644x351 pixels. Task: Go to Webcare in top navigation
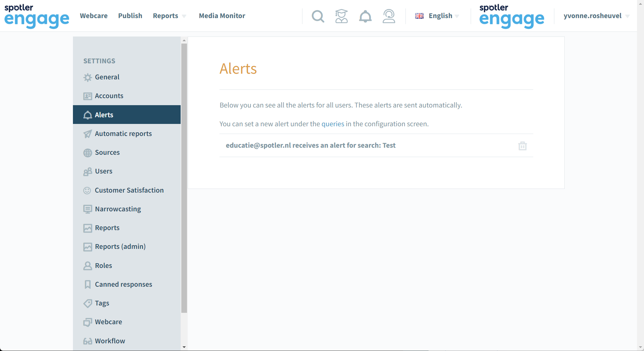coord(94,16)
